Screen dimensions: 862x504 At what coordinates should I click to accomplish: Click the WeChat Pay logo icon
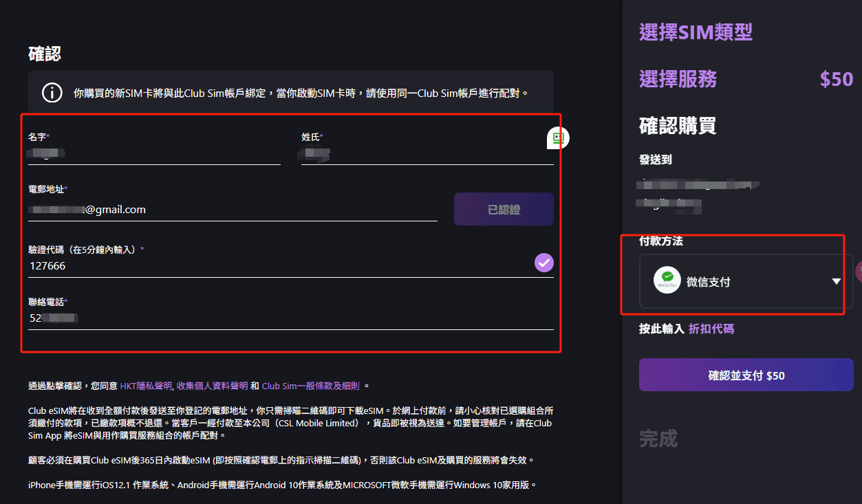pos(667,281)
